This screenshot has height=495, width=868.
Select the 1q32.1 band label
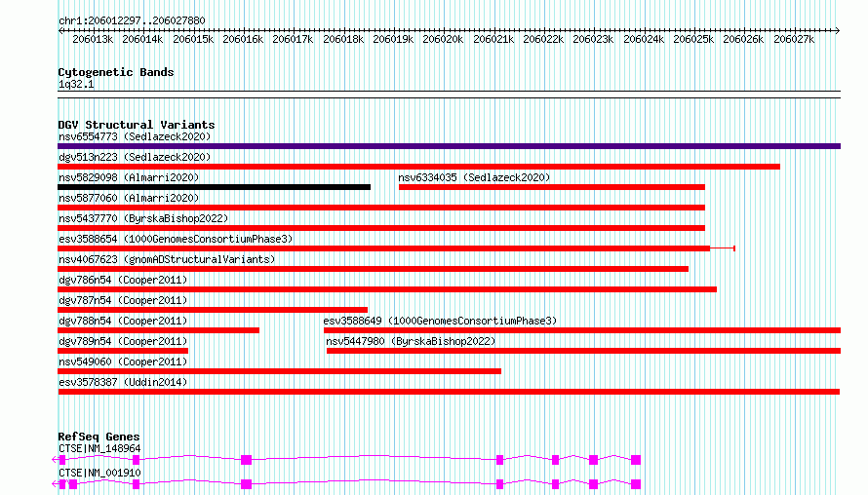(x=76, y=85)
